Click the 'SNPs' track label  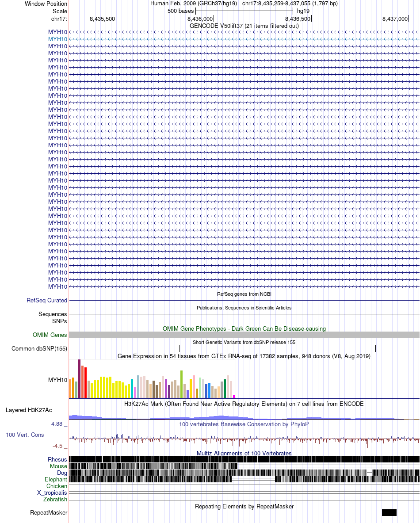pos(59,321)
